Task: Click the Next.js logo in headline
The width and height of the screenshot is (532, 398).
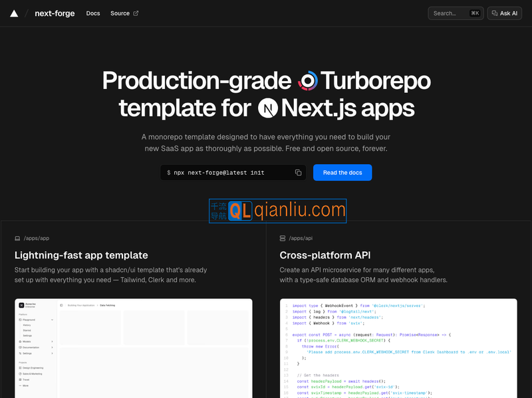Action: pos(268,108)
